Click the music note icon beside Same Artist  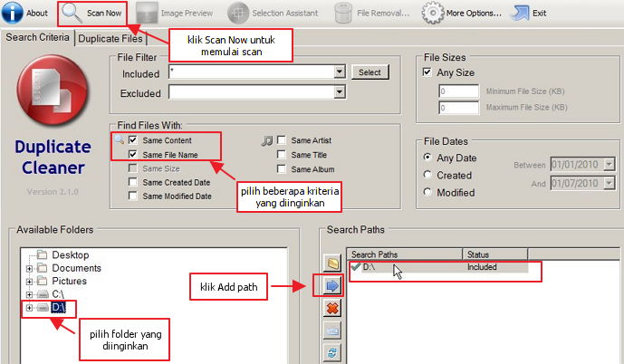click(267, 140)
